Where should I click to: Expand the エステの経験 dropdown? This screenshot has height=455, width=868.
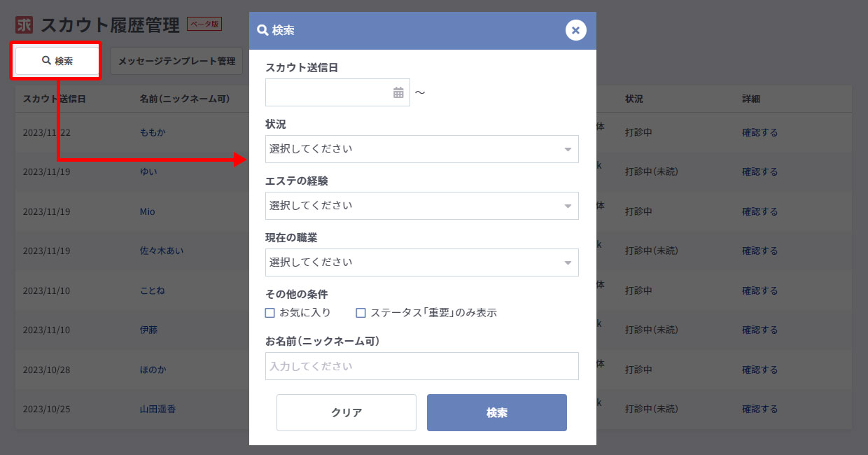(421, 206)
